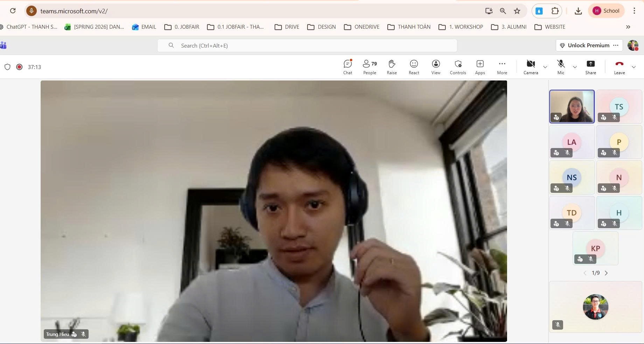Open the View layout options
The width and height of the screenshot is (644, 344).
point(436,67)
